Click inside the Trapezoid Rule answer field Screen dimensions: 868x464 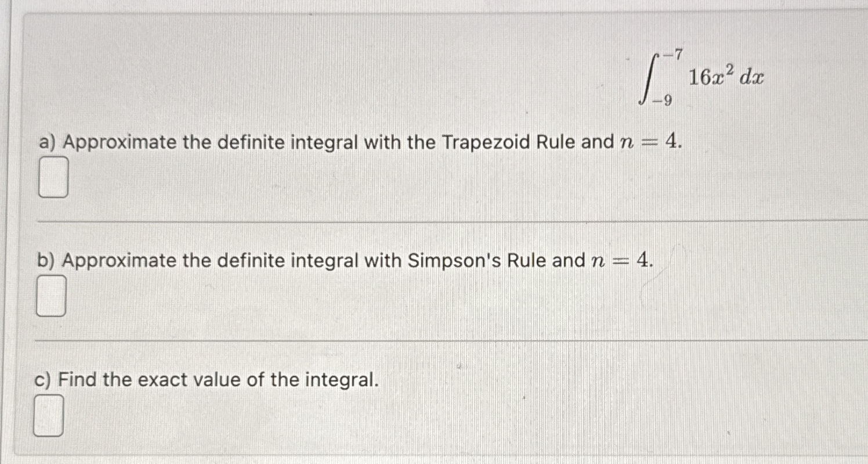point(53,177)
